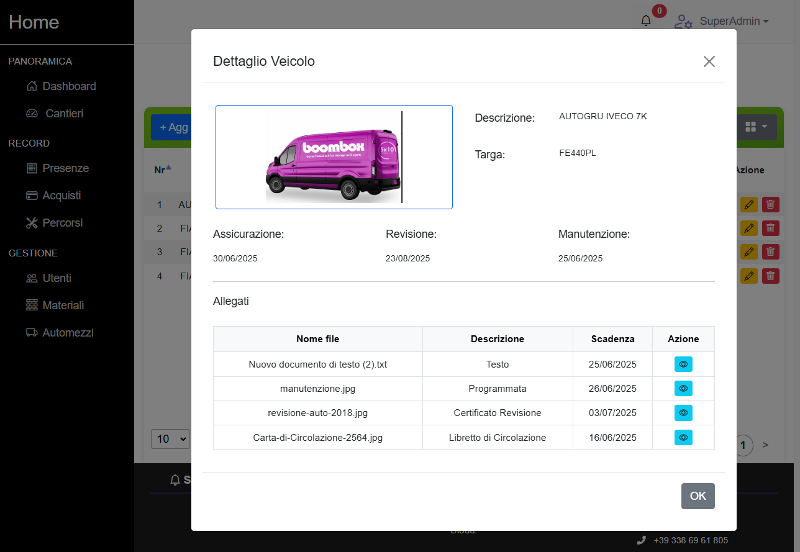
Task: Navigate to Percorsi
Action: [62, 222]
